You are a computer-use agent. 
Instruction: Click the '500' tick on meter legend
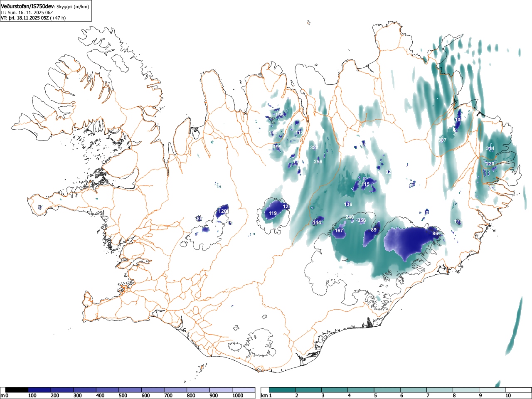(x=123, y=396)
